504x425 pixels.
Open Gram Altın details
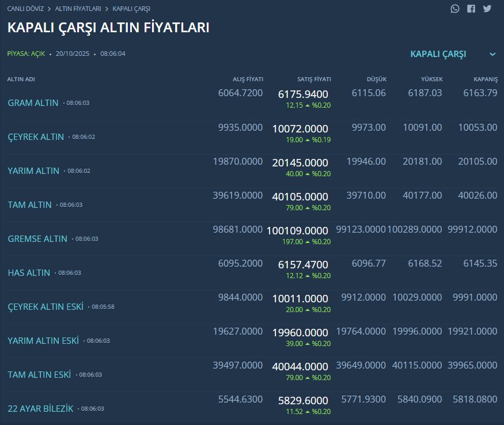33,103
